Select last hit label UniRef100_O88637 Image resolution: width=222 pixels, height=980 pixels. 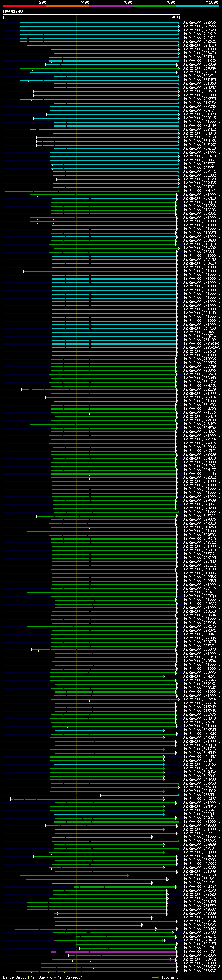(199, 971)
